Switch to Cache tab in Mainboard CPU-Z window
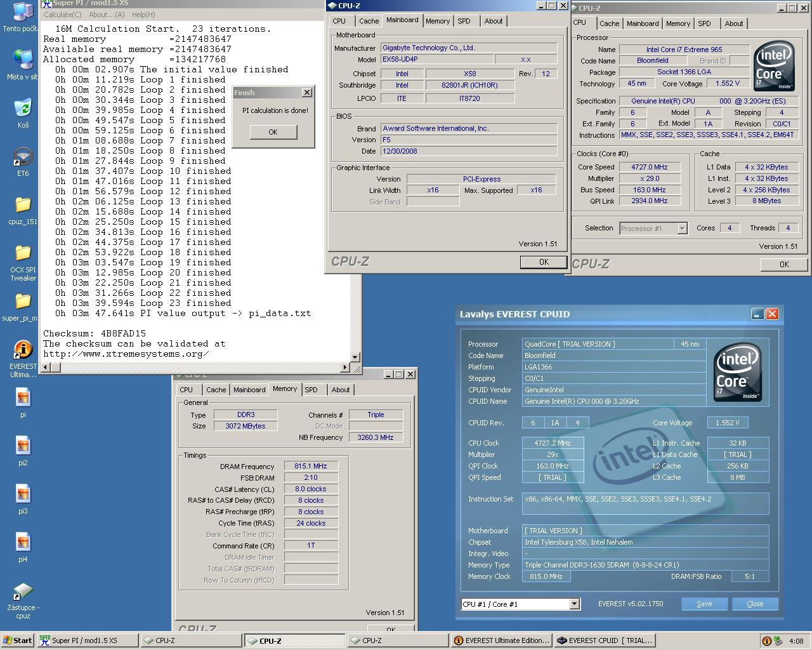 click(369, 21)
